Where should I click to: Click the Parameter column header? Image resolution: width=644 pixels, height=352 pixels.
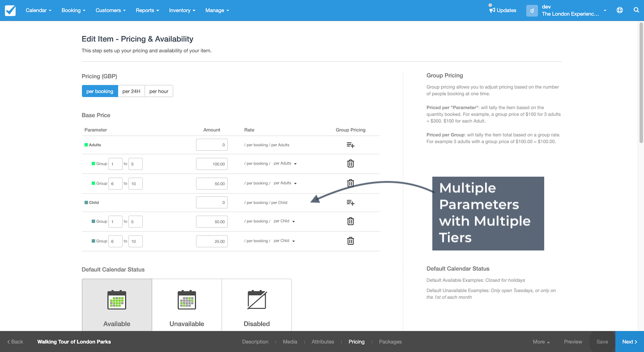pyautogui.click(x=96, y=130)
